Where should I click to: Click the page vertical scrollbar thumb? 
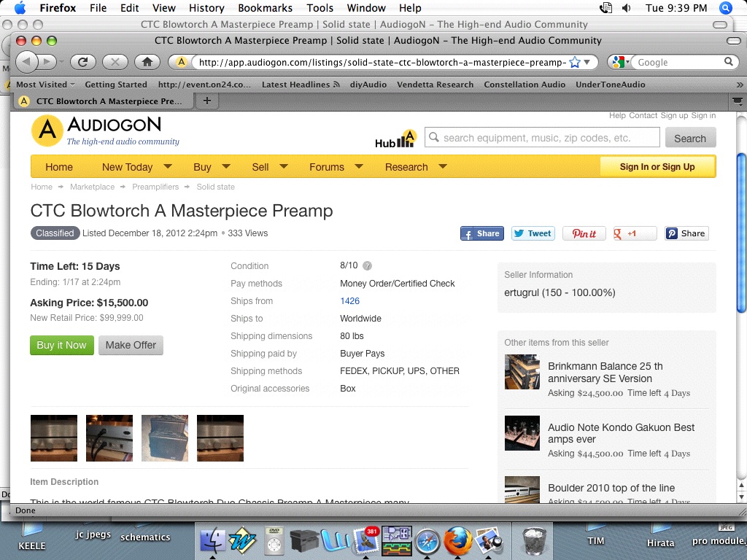741,233
